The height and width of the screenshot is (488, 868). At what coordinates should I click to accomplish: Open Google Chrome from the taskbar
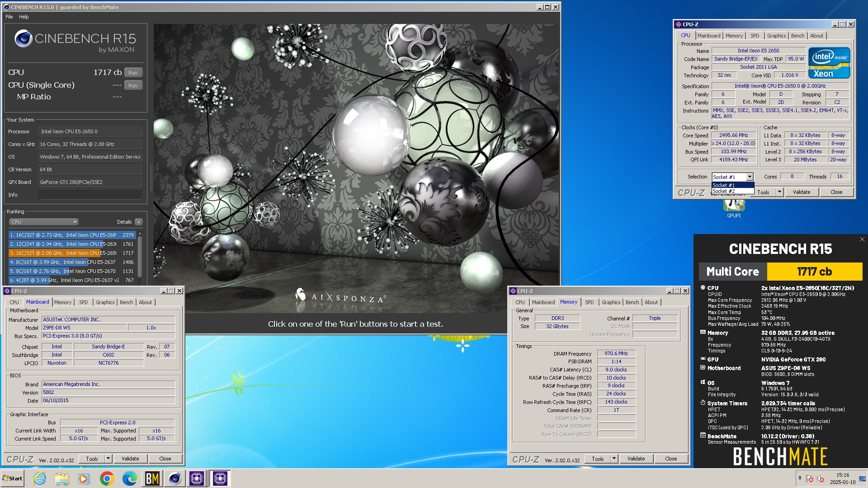[x=107, y=479]
